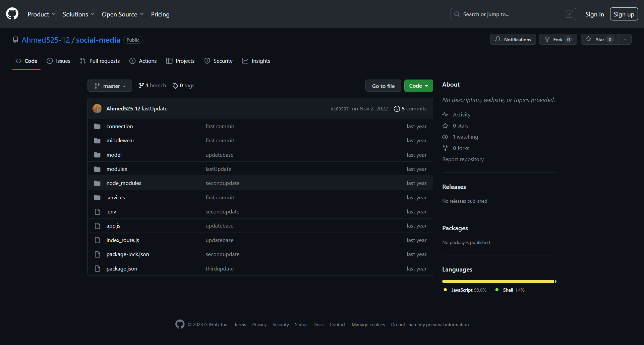644x345 pixels.
Task: Star this repository
Action: click(x=600, y=39)
